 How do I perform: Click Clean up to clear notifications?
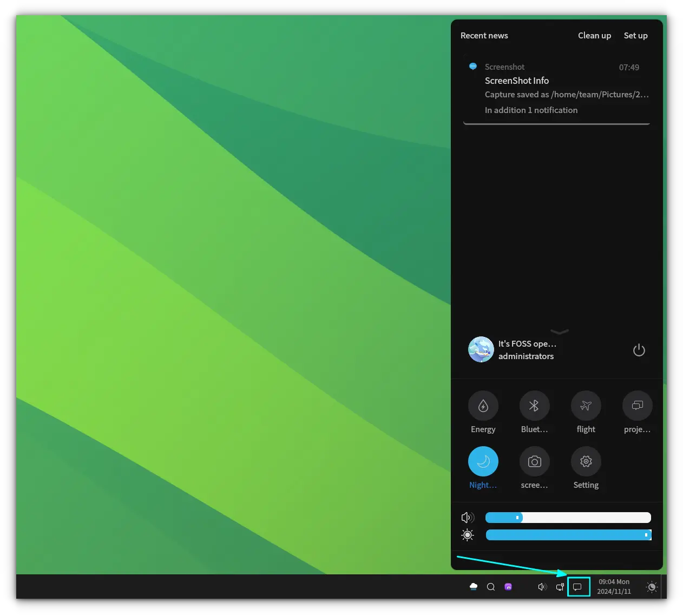point(594,36)
